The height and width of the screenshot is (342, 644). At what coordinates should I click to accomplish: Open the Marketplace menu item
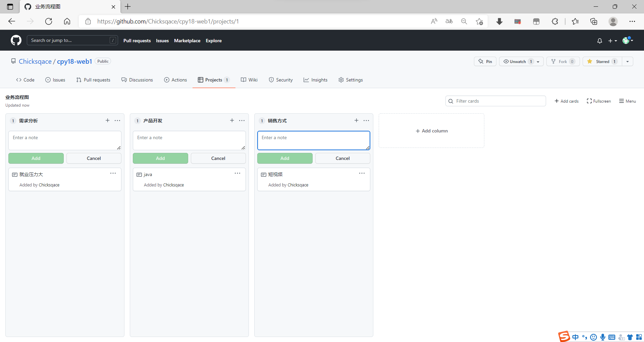click(187, 41)
